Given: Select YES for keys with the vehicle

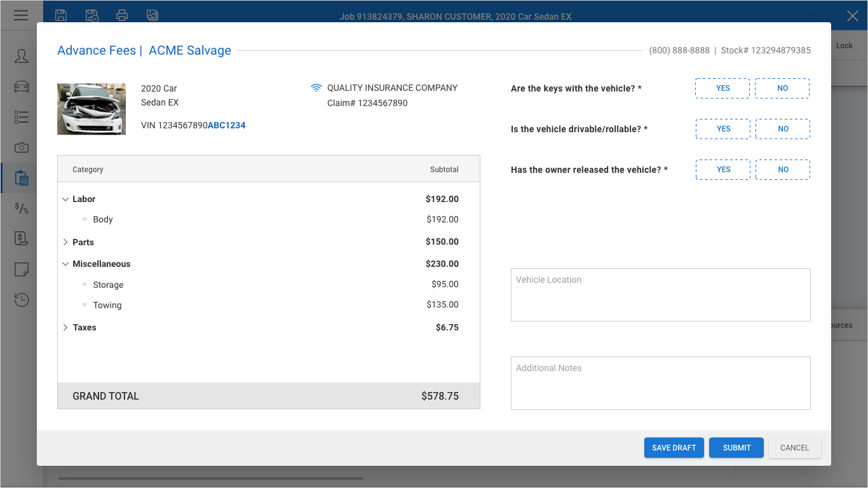Looking at the screenshot, I should click(x=722, y=88).
